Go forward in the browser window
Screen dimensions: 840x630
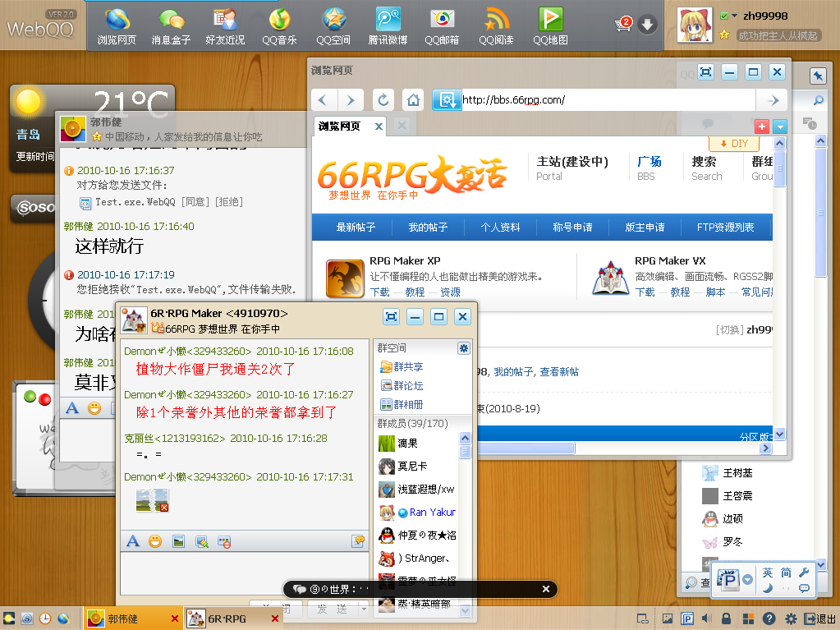coord(351,100)
